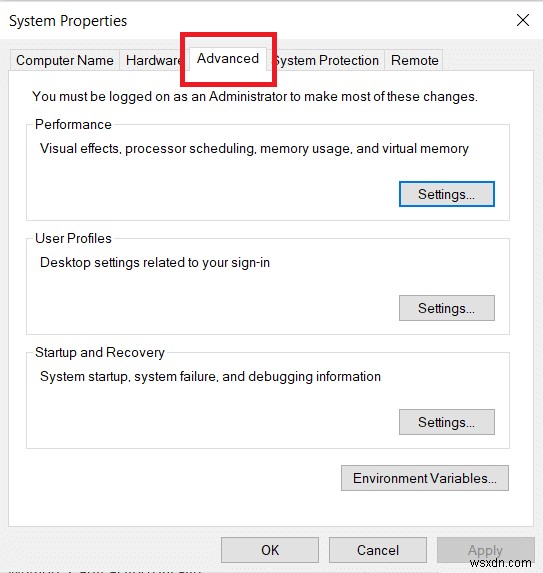Click 'Desktop settings related to your sign-in' text
This screenshot has height=573, width=543.
155,263
